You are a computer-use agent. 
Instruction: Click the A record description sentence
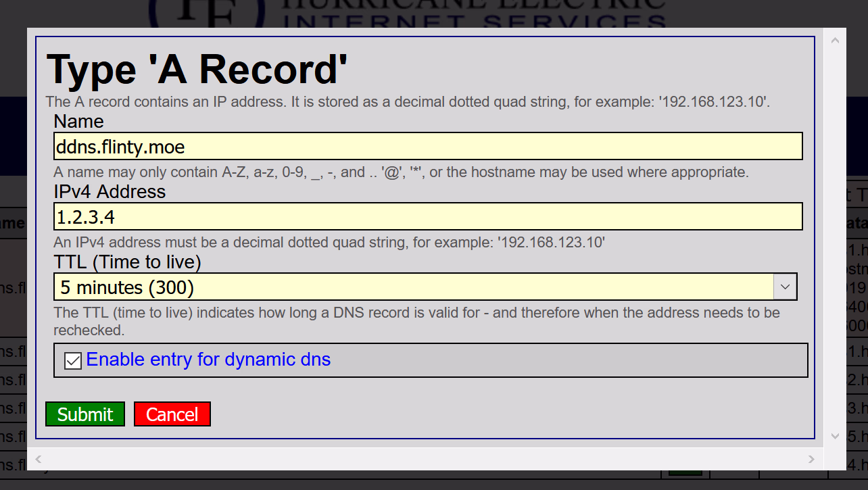click(x=408, y=103)
